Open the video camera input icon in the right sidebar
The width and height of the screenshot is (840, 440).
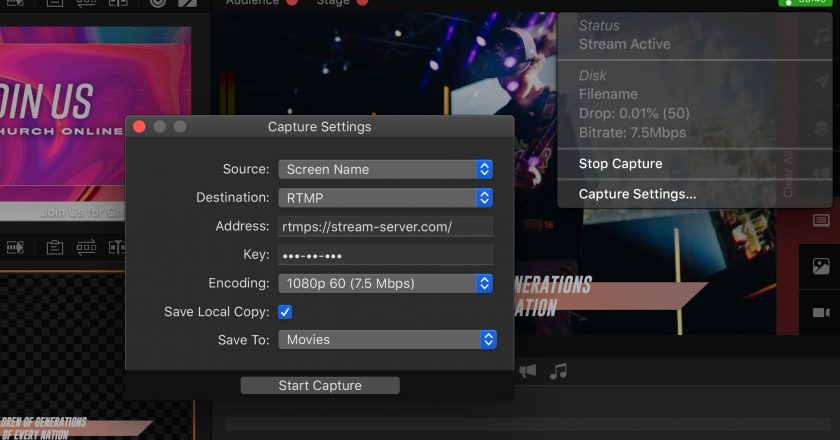coord(821,312)
